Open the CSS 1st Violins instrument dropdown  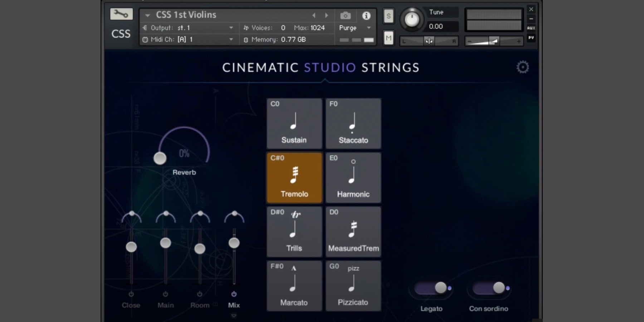click(147, 15)
